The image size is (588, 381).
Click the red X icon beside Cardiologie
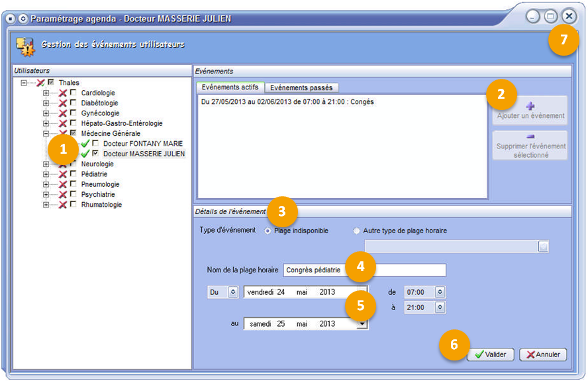[62, 93]
